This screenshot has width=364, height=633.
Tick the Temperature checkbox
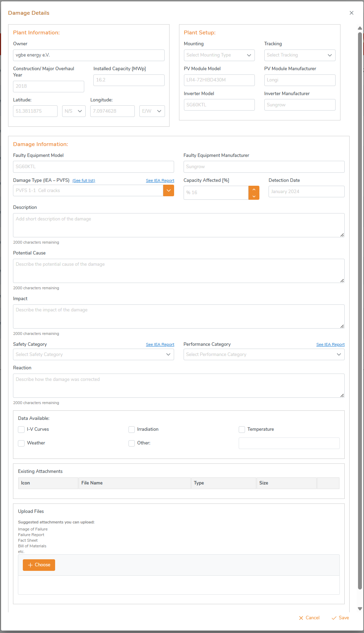coord(242,429)
